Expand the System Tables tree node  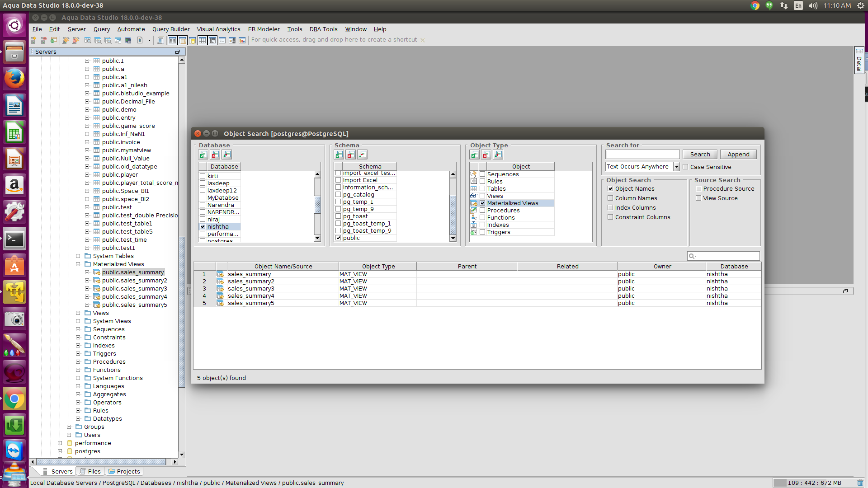pos(78,256)
